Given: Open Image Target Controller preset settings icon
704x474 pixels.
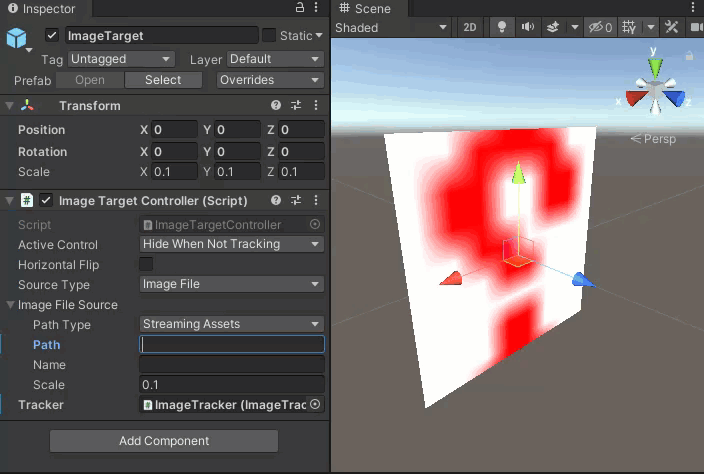Looking at the screenshot, I should point(296,200).
